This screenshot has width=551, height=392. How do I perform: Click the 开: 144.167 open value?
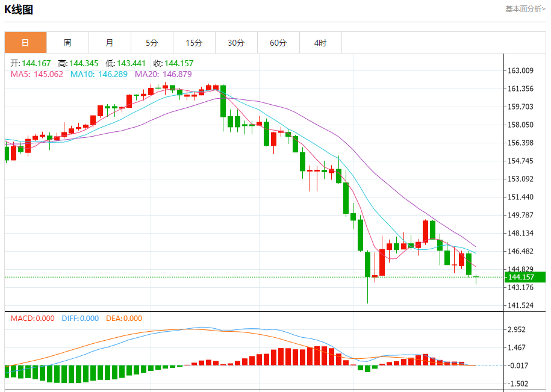point(31,63)
